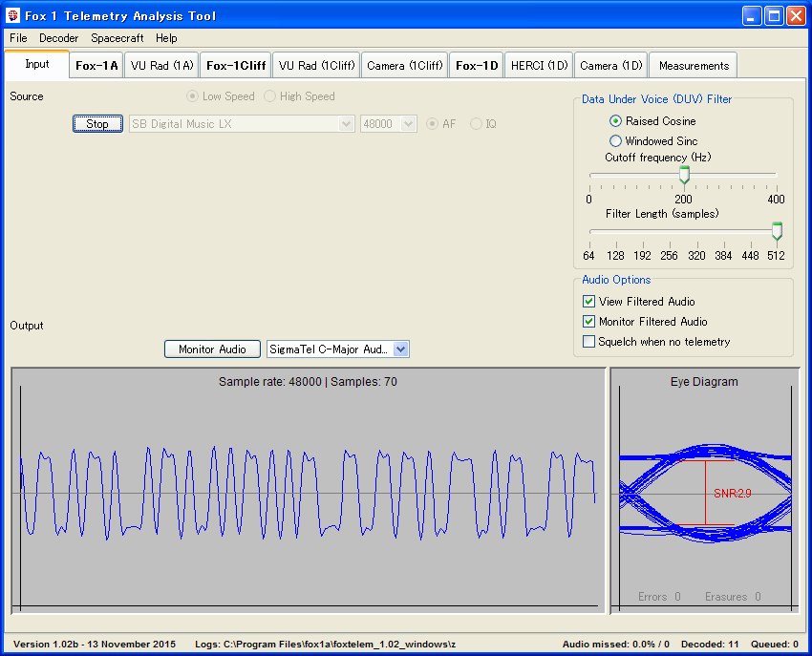Open the SigmaTel C-Major audio output dropdown
This screenshot has height=656, width=812.
[x=338, y=349]
